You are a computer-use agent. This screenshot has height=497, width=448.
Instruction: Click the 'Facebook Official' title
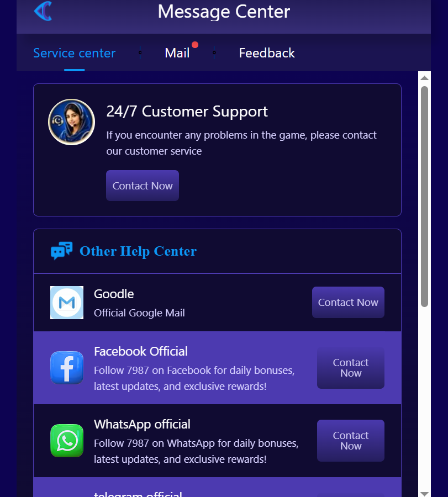pyautogui.click(x=141, y=351)
